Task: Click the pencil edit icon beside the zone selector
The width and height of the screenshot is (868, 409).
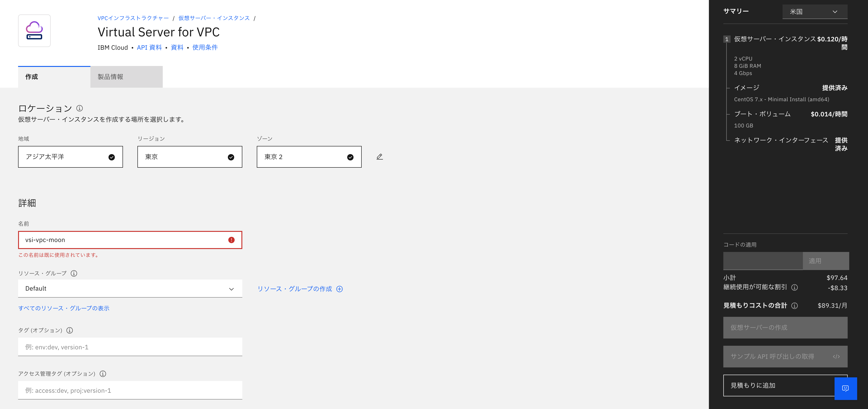Action: (380, 157)
